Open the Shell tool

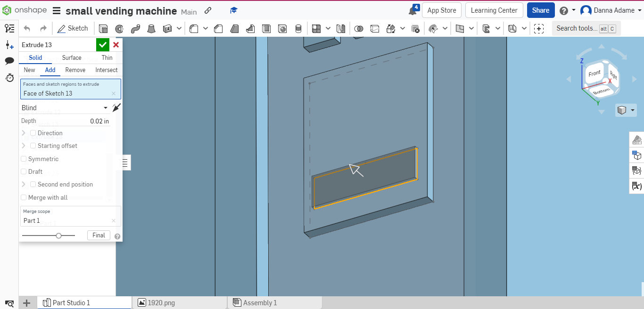click(x=266, y=28)
